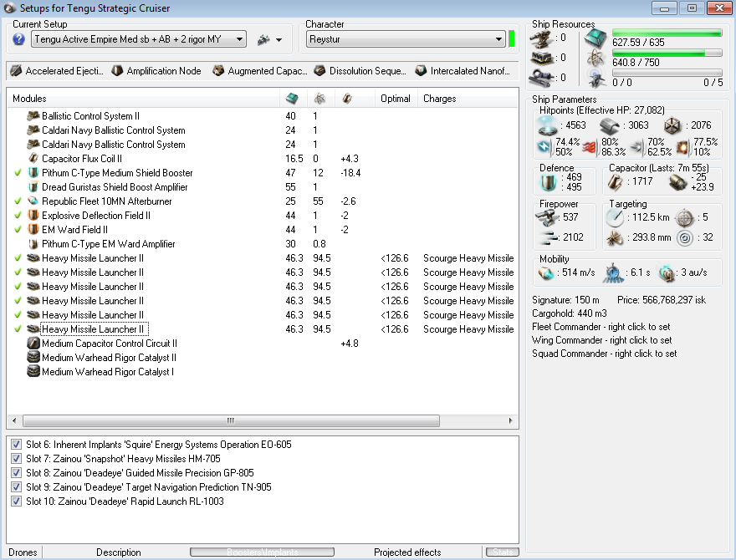This screenshot has height=560, width=736.
Task: Click the Optimal column header
Action: pos(396,99)
